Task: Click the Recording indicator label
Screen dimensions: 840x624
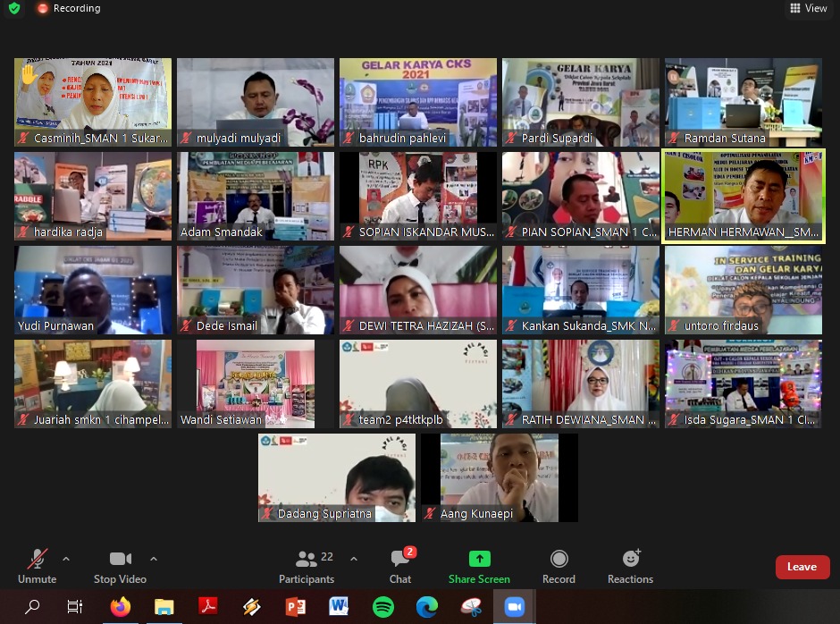Action: [76, 8]
